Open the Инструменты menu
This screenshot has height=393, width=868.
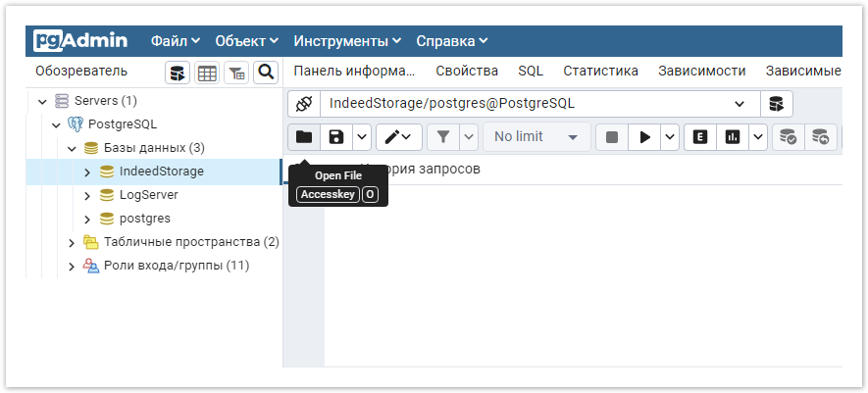pyautogui.click(x=347, y=41)
